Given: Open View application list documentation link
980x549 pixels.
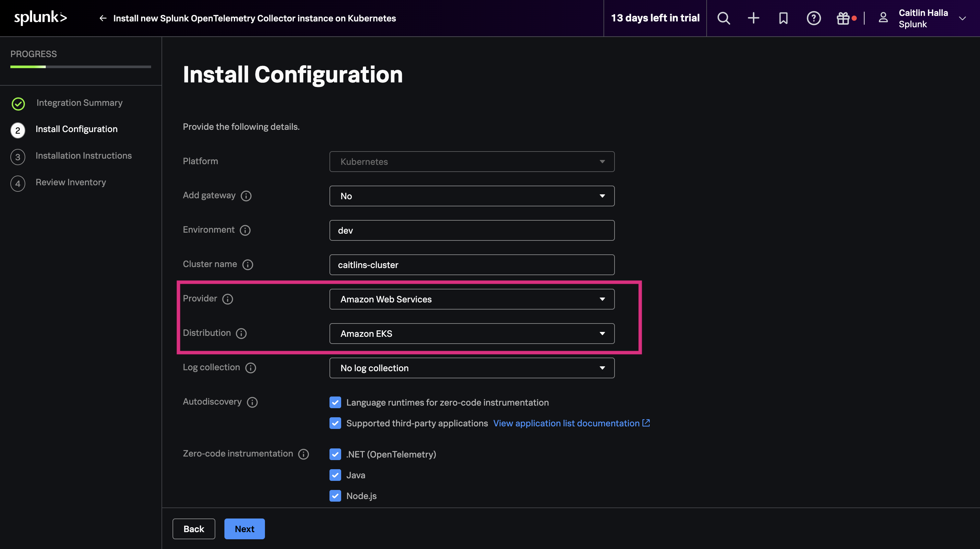Looking at the screenshot, I should (567, 423).
